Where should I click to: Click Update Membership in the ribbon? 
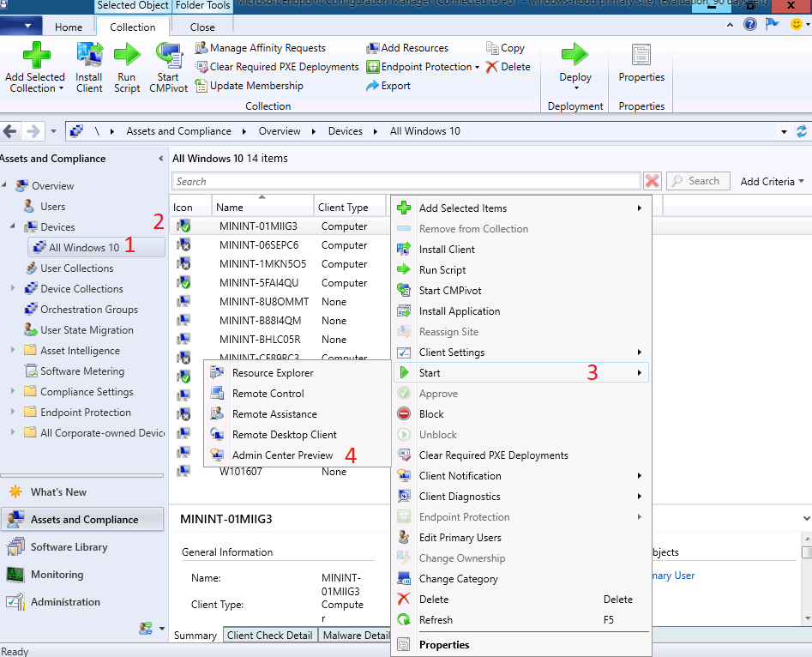pos(250,86)
